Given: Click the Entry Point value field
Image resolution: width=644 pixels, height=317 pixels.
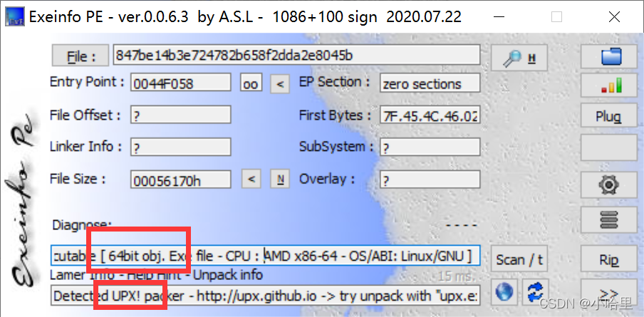Looking at the screenshot, I should [181, 83].
